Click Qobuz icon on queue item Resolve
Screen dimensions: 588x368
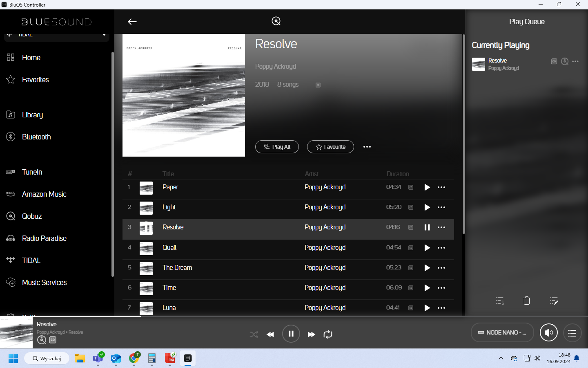[565, 61]
